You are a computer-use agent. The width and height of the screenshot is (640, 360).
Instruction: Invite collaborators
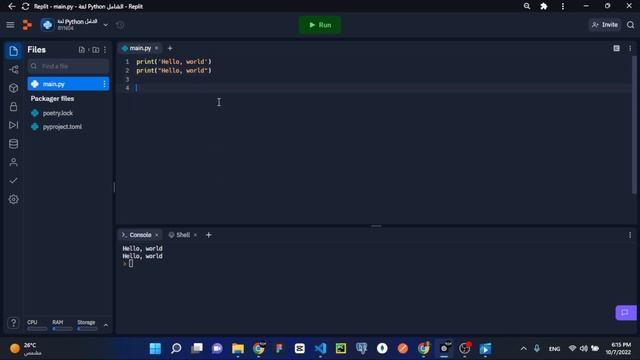(x=605, y=25)
